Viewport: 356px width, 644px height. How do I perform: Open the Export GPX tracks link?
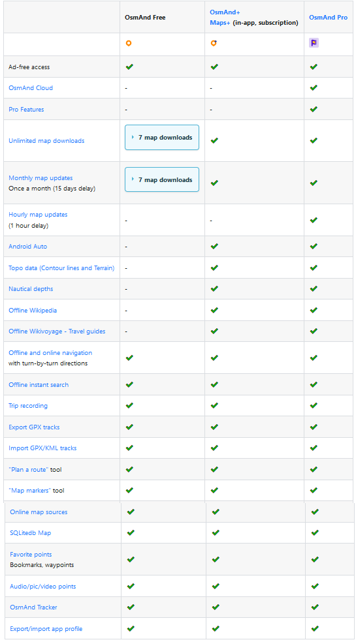click(x=34, y=427)
